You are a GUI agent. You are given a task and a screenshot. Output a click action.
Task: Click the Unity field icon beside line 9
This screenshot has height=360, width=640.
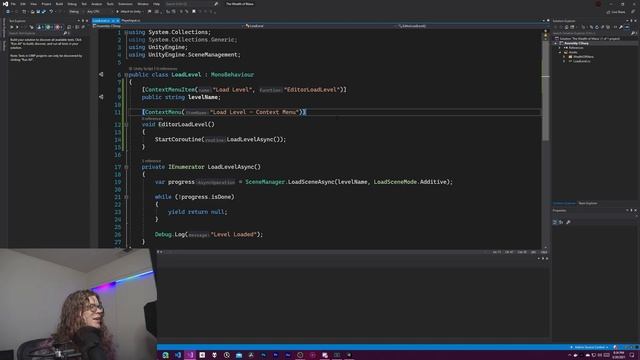pyautogui.click(x=101, y=97)
